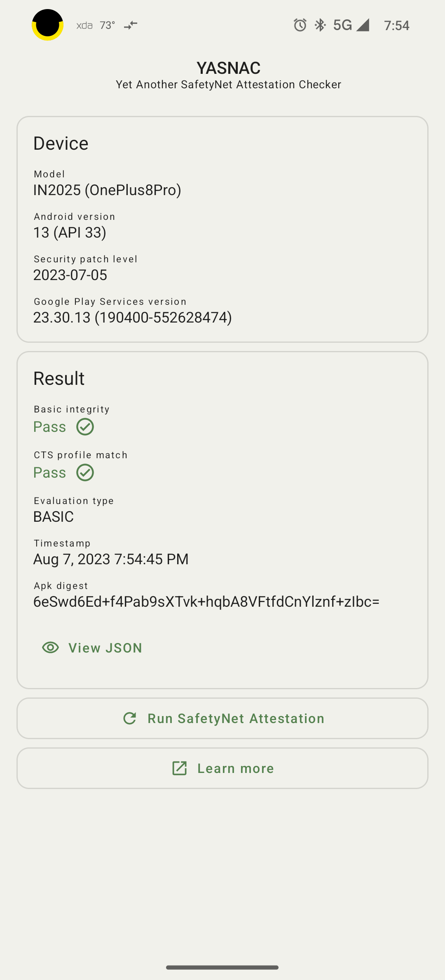This screenshot has height=980, width=445.
Task: Click the Result section header
Action: click(59, 377)
